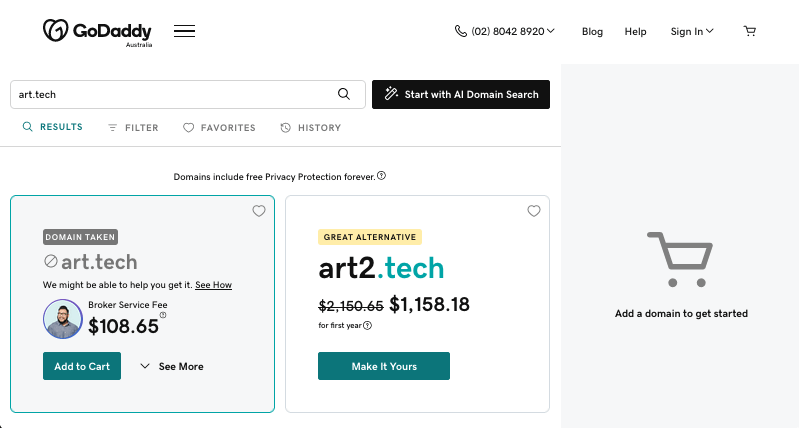799x428 pixels.
Task: Expand See More for art.tech
Action: pos(172,366)
